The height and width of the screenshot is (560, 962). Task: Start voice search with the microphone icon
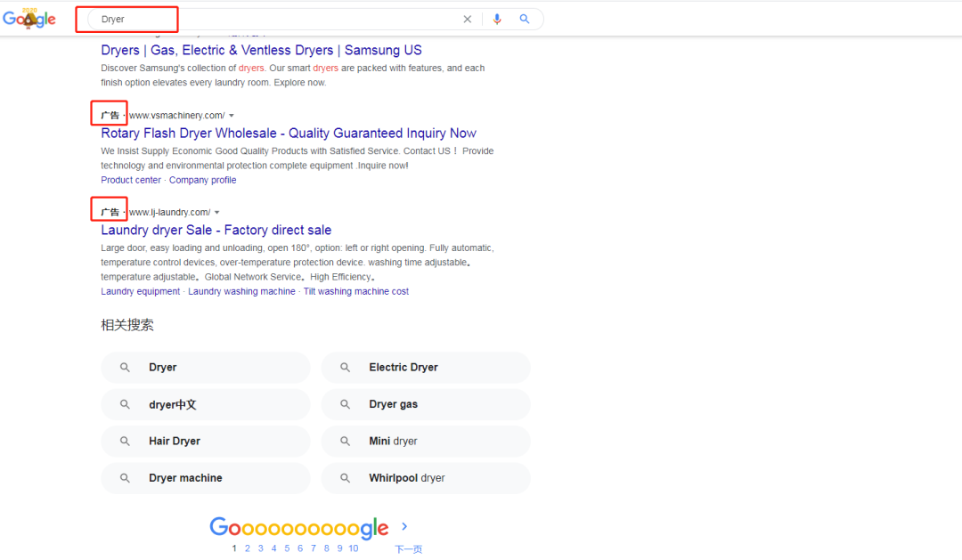pos(497,19)
